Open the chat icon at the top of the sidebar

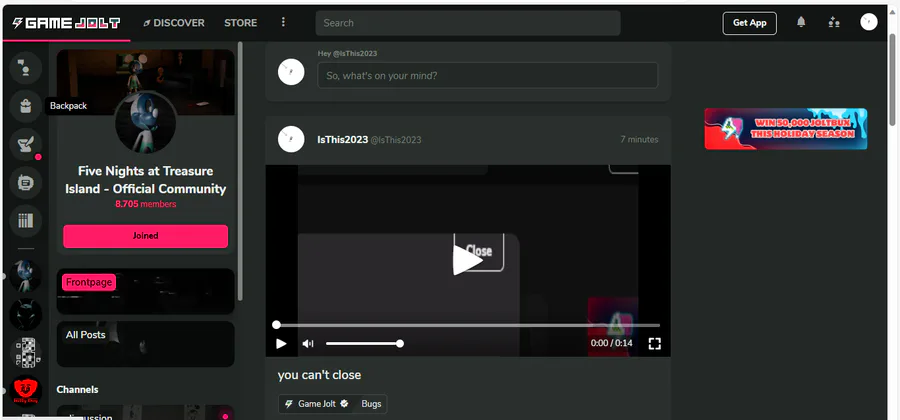point(26,68)
